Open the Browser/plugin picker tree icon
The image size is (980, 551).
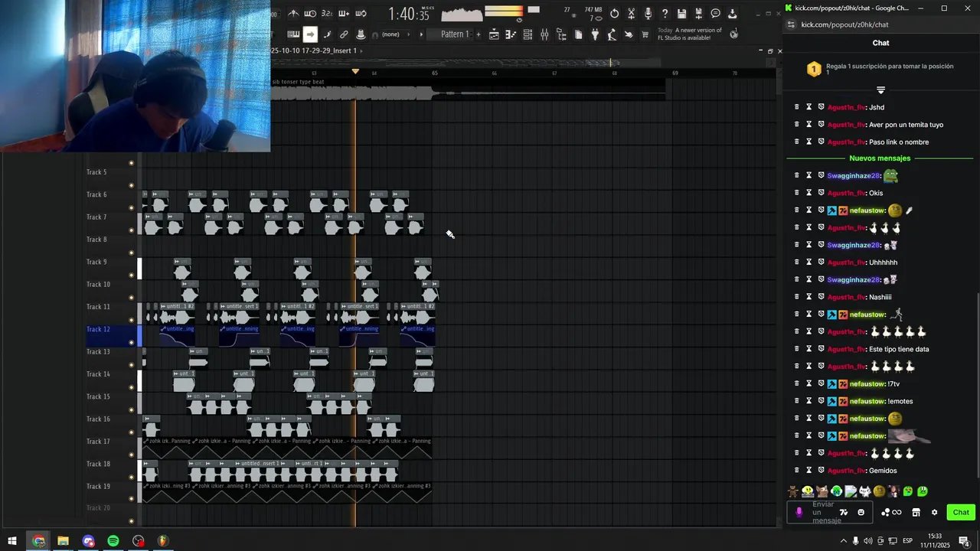(x=561, y=34)
